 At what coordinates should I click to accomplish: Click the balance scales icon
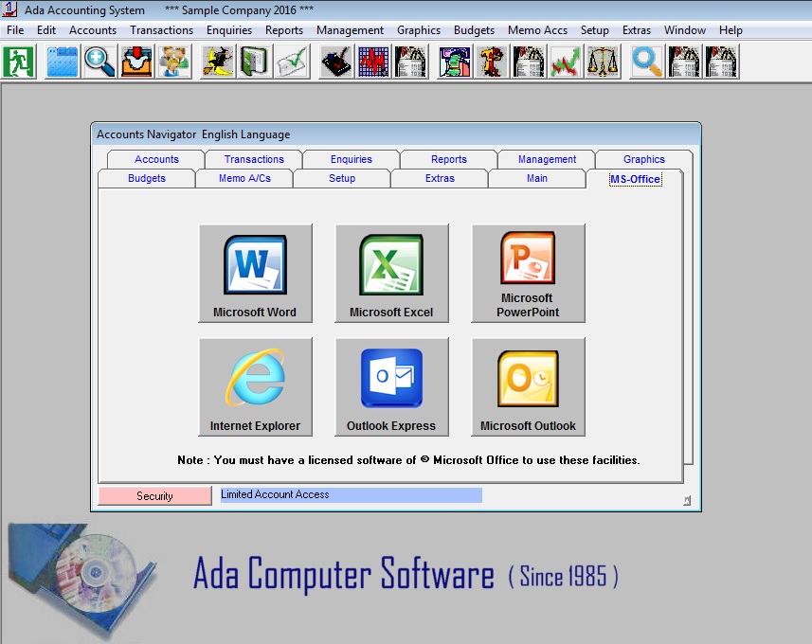(604, 62)
